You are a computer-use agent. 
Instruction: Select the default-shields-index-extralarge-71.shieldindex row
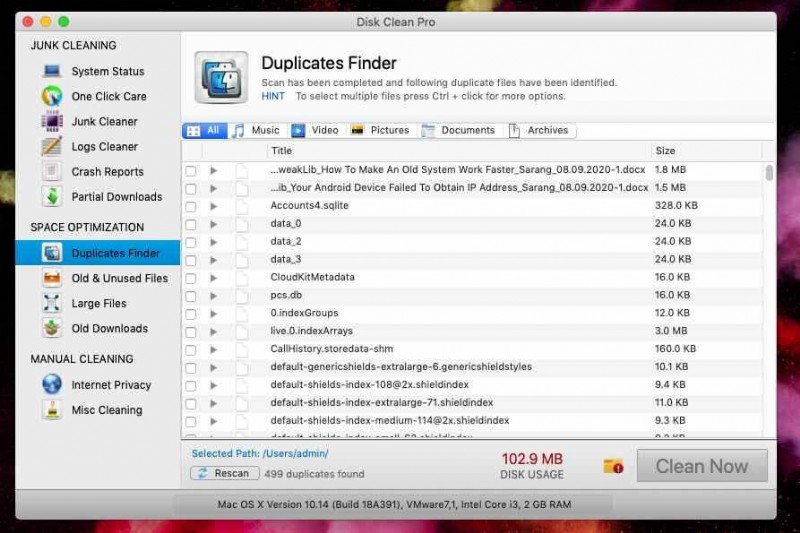(x=472, y=403)
